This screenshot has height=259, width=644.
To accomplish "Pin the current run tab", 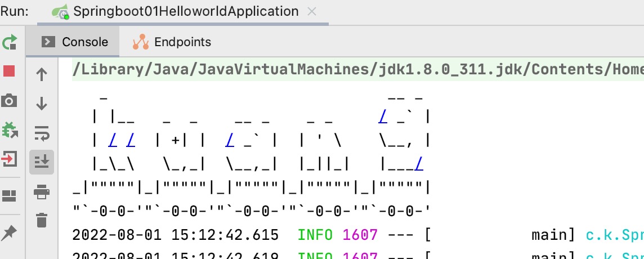I will point(9,233).
